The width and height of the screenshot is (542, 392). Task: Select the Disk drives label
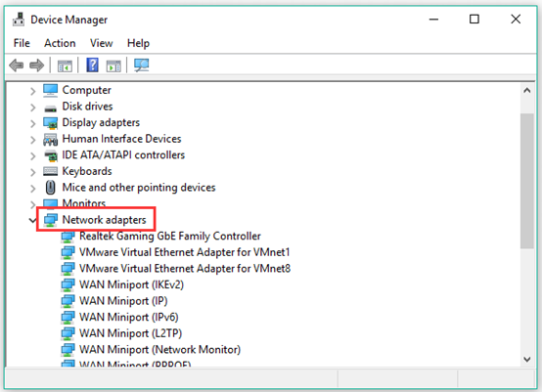point(87,107)
